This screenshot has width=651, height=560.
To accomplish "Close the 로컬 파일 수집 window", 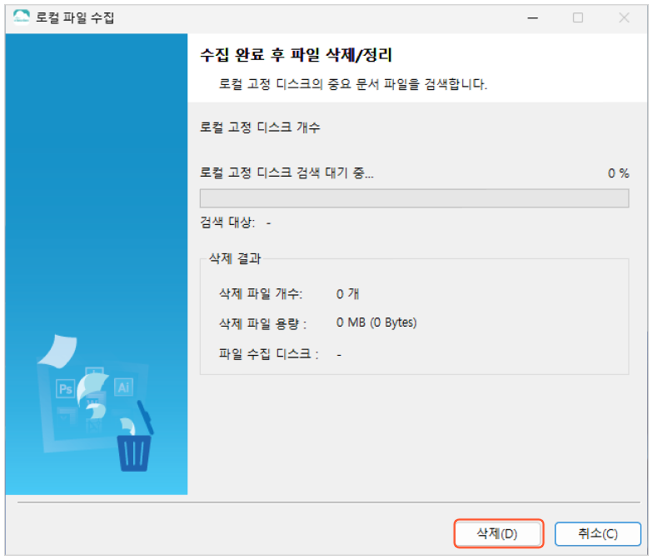I will click(624, 18).
